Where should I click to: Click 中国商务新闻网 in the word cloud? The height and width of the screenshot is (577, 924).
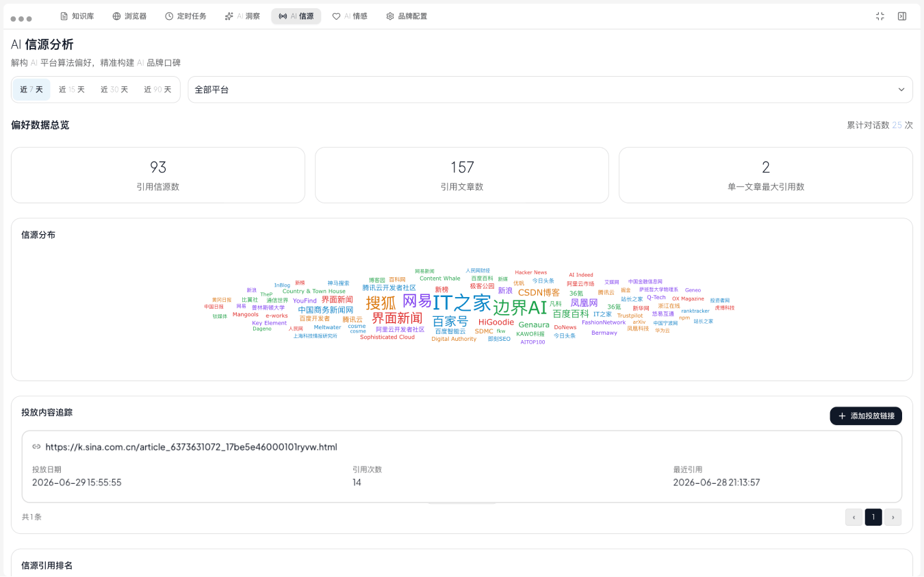(326, 310)
